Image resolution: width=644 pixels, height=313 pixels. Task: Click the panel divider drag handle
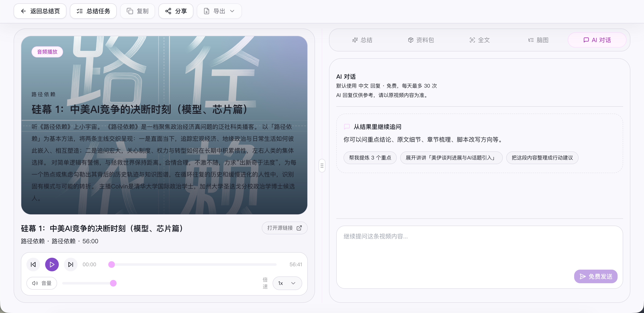[322, 165]
